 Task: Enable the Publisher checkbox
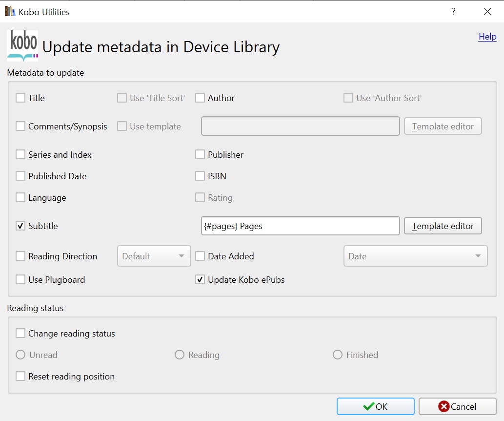coord(200,154)
